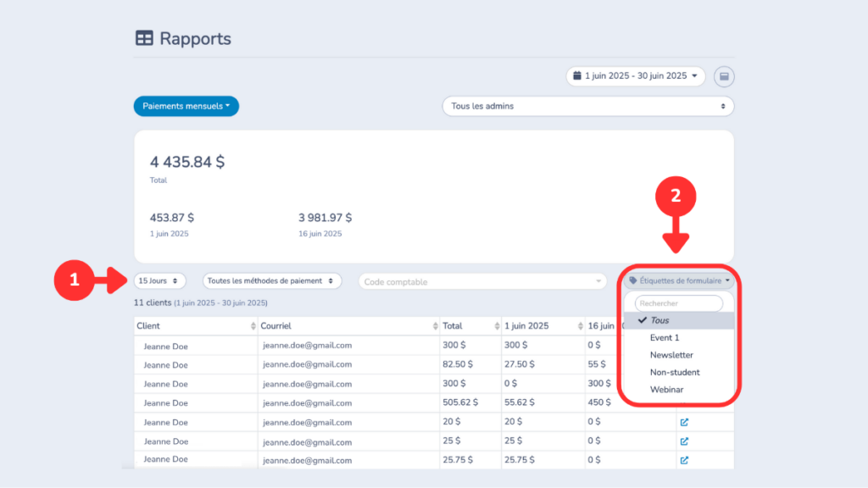Open external link for the 25.75 $ row

point(684,460)
